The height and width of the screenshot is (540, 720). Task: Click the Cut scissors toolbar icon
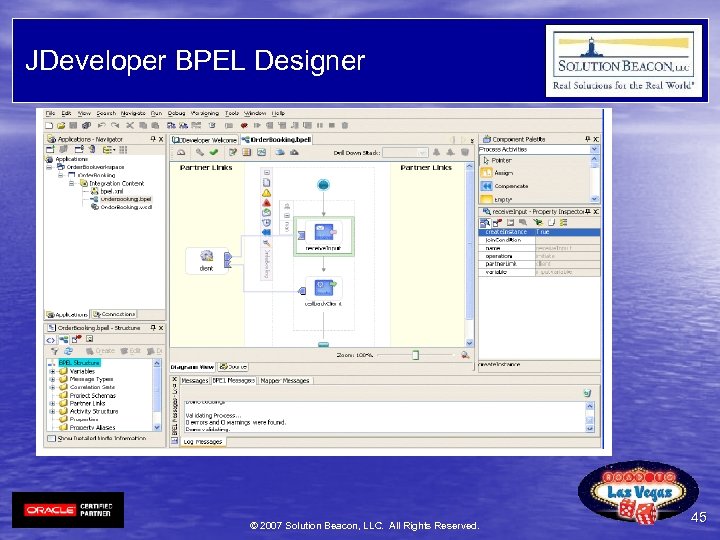point(130,125)
